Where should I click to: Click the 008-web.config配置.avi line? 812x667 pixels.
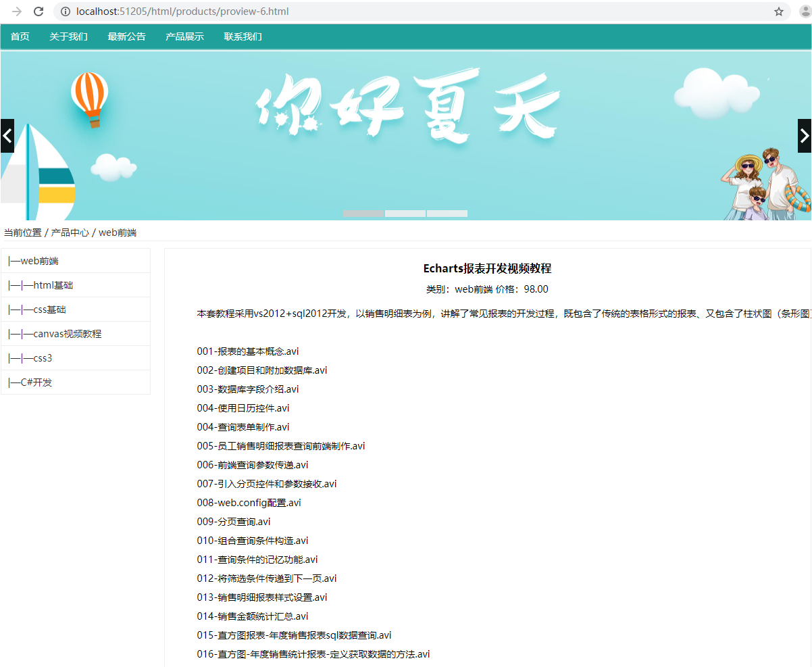pyautogui.click(x=249, y=503)
